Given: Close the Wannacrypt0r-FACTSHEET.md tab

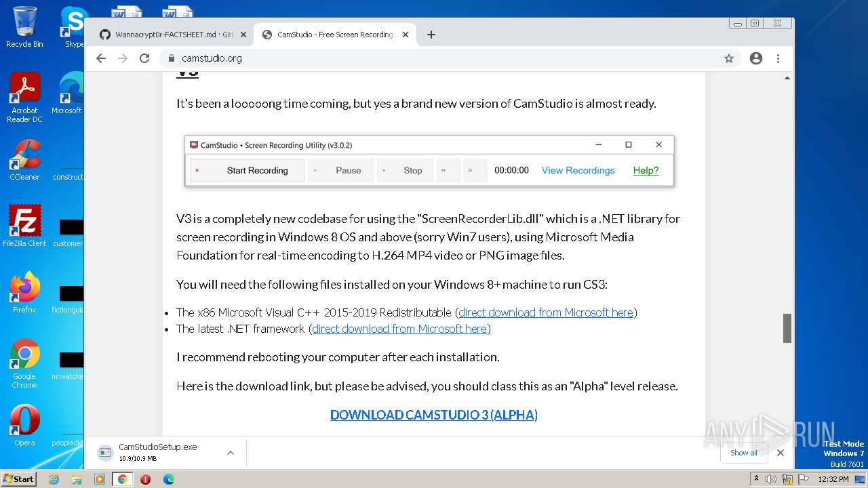Looking at the screenshot, I should (x=243, y=35).
